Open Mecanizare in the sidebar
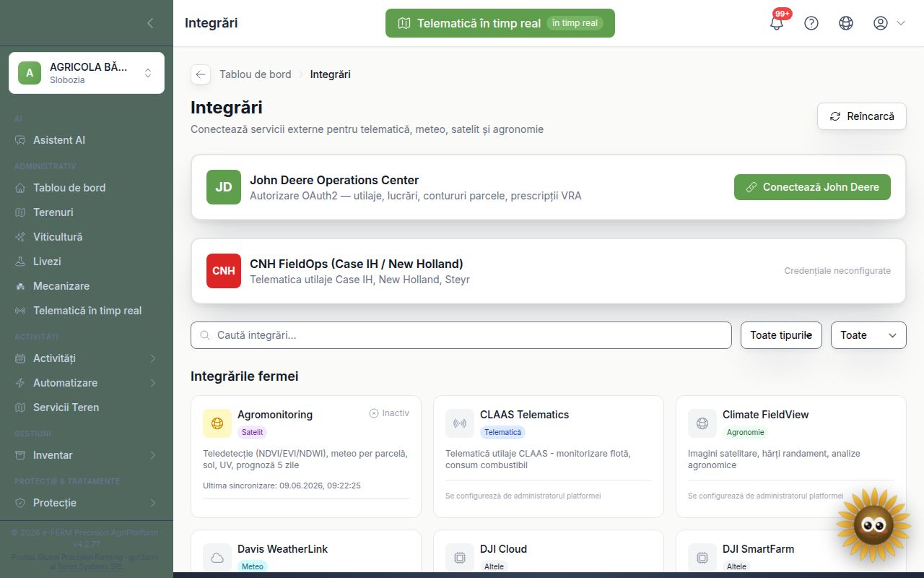Viewport: 924px width, 578px height. point(87,286)
